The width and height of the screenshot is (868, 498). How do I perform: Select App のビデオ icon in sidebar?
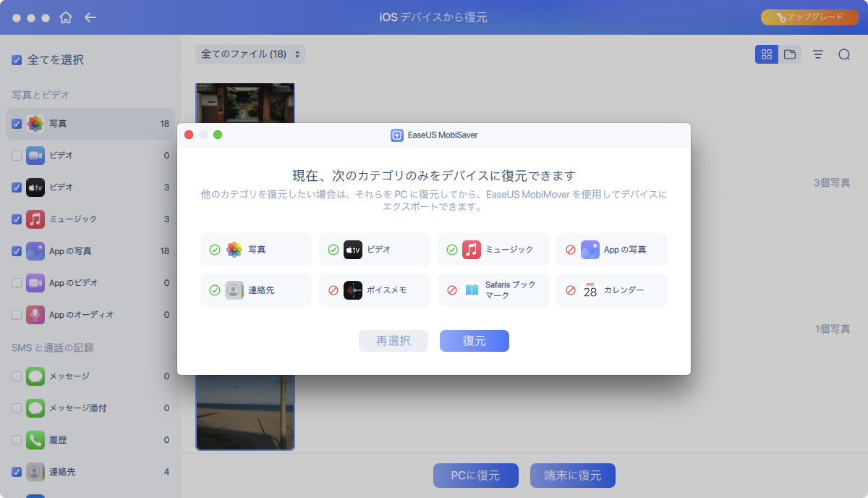click(x=35, y=283)
